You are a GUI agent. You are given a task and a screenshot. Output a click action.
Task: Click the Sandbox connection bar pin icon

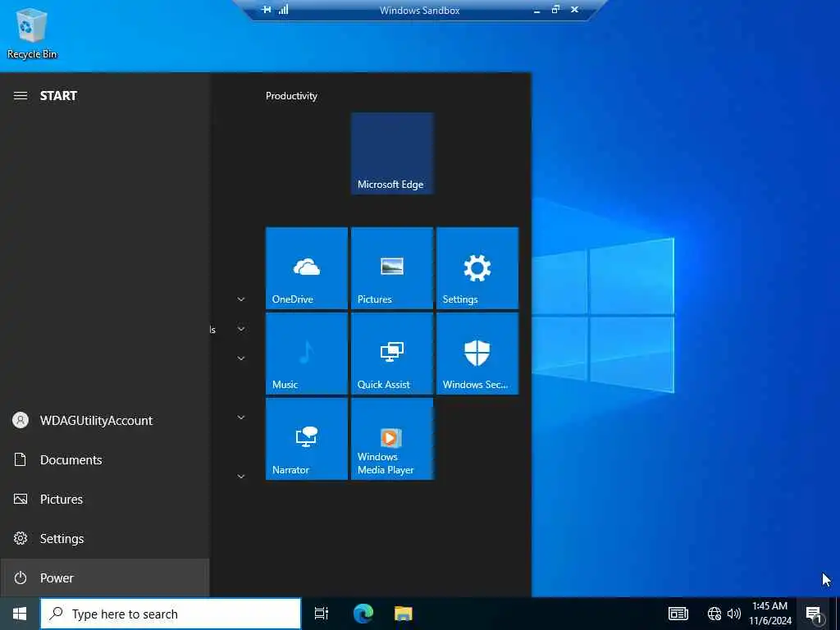[267, 10]
